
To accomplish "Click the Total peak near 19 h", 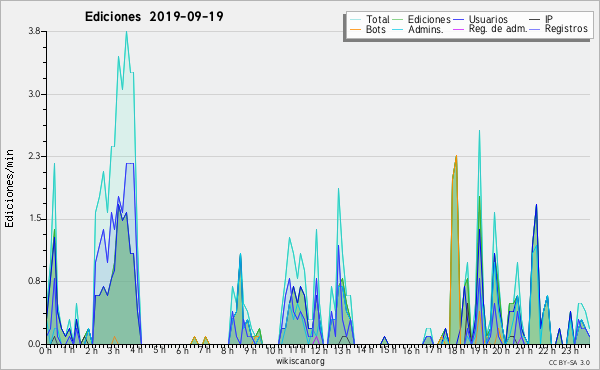I will pos(479,131).
